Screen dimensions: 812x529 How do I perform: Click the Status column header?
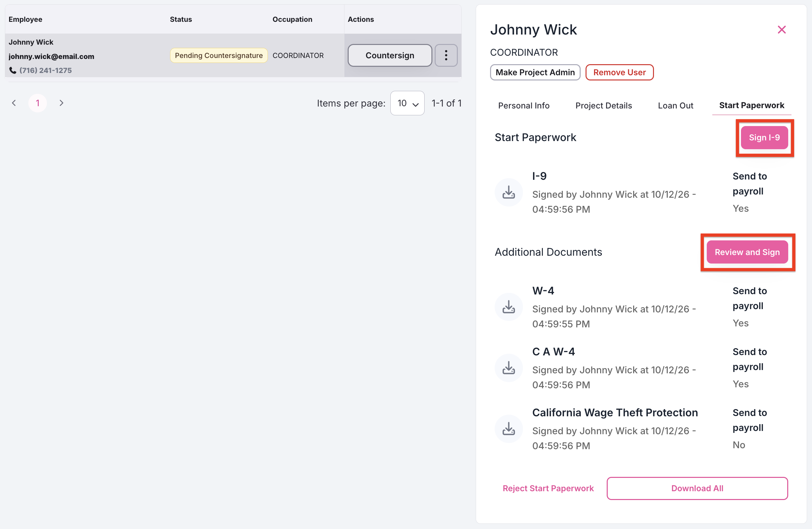[x=181, y=19]
